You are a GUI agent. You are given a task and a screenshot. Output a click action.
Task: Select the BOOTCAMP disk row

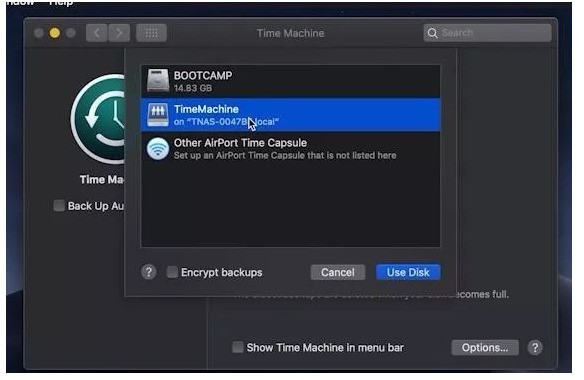pos(291,81)
